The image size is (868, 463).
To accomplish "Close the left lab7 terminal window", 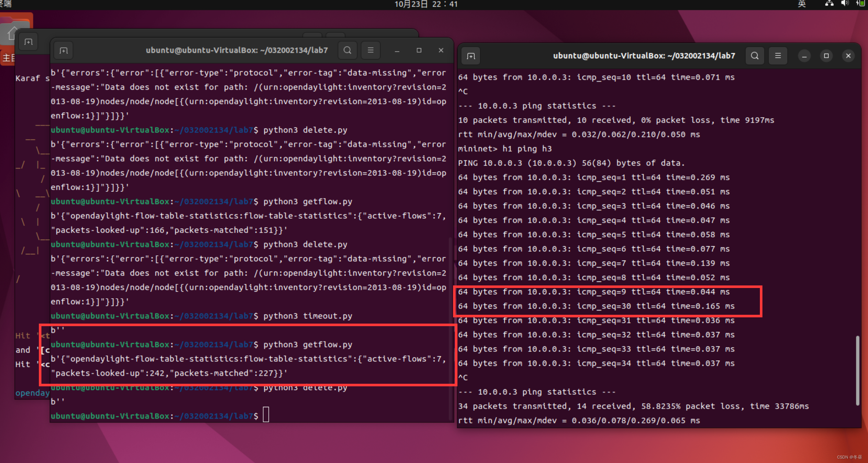I will [x=441, y=51].
